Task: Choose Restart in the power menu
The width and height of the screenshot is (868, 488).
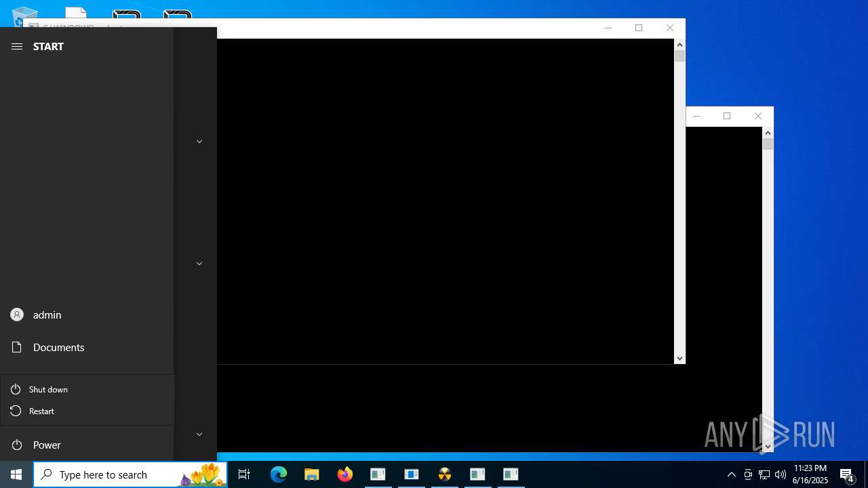Action: point(87,411)
